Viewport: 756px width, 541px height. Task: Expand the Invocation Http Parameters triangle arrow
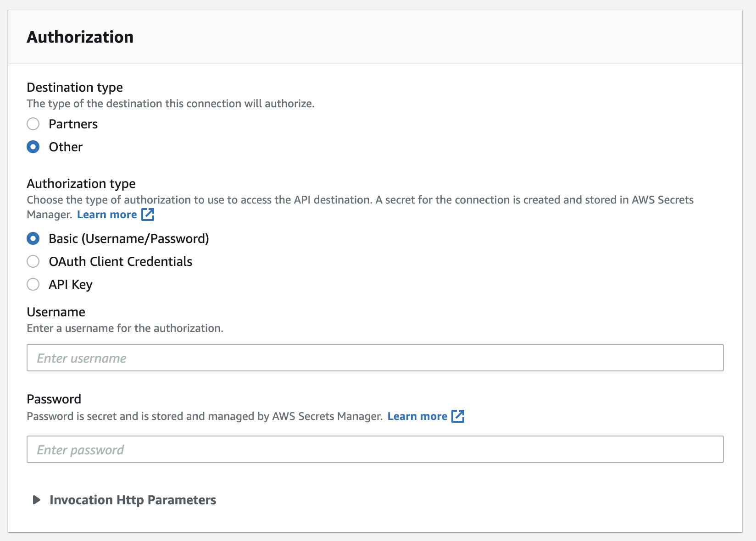(37, 500)
